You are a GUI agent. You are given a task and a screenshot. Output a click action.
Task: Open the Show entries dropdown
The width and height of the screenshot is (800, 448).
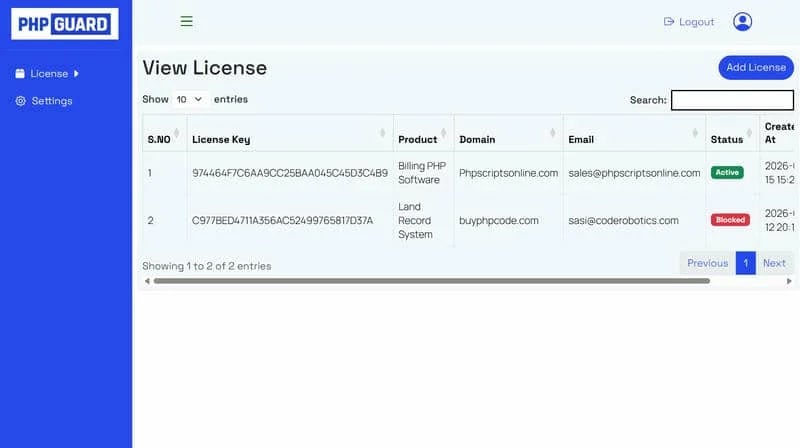coord(189,99)
